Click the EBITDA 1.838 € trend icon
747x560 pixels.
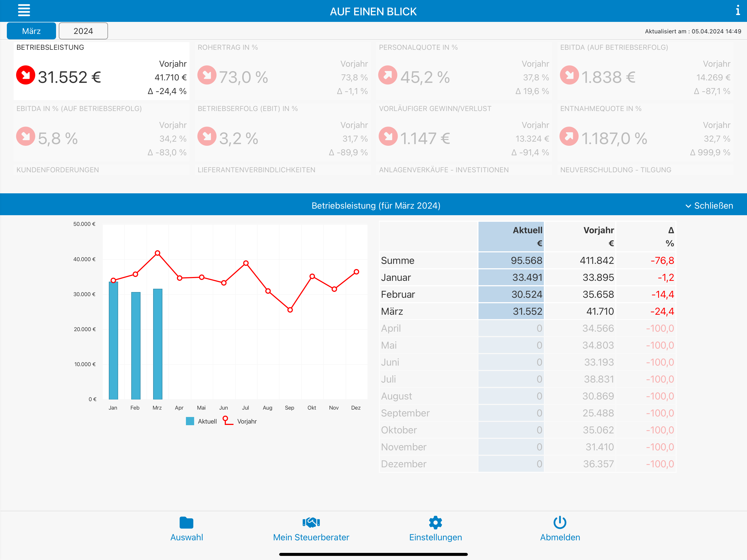(569, 75)
